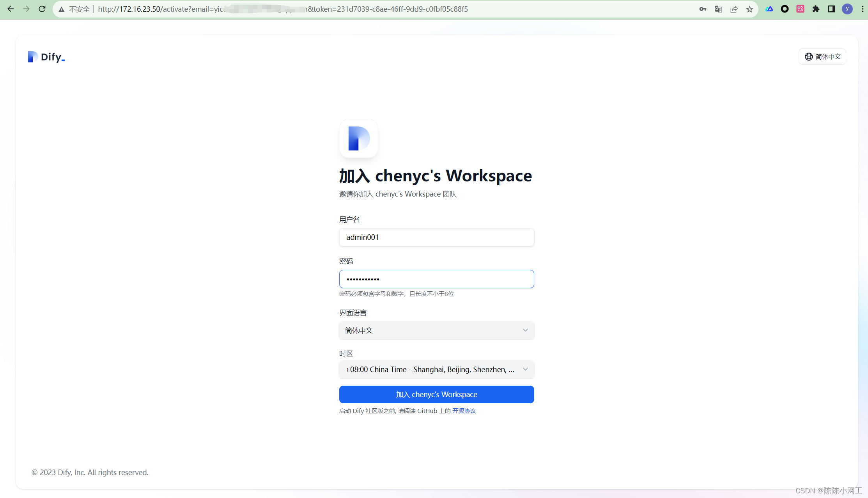Click the translate page icon
This screenshot has width=868, height=498.
(718, 9)
